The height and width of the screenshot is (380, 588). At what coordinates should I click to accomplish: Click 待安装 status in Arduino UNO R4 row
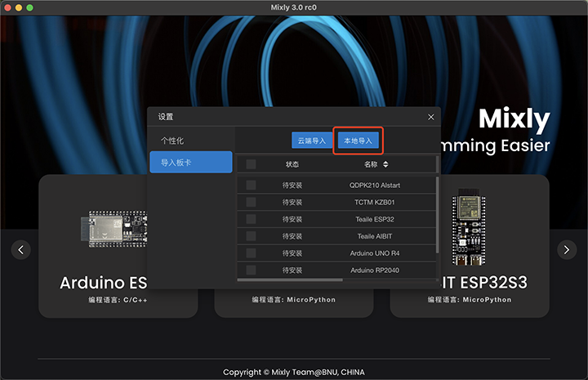tap(292, 253)
